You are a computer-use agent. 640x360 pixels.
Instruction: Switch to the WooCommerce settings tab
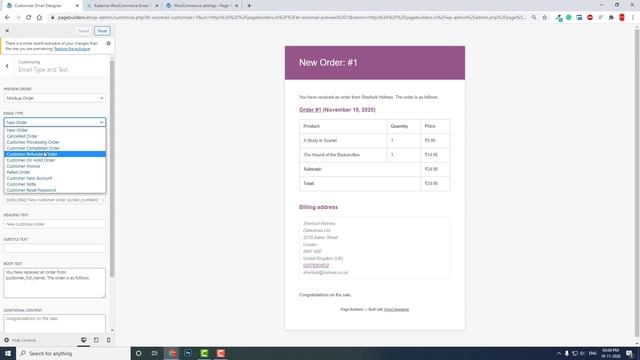pos(202,6)
